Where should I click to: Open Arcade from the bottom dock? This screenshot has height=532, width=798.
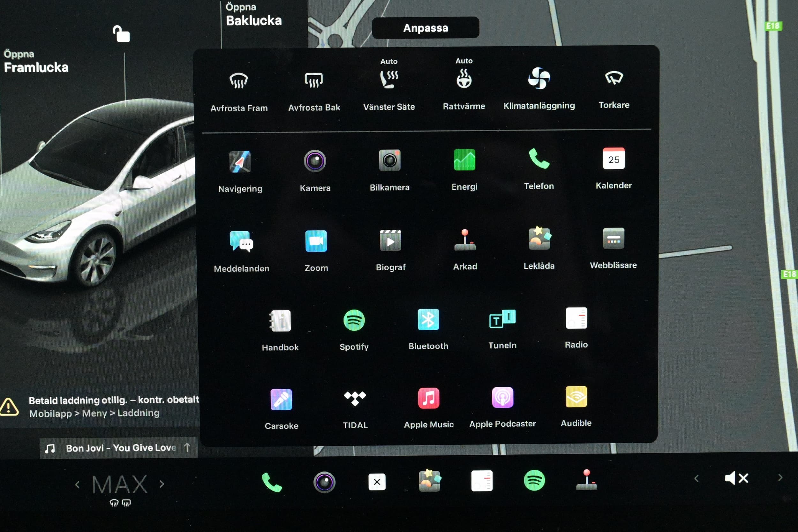tap(587, 480)
